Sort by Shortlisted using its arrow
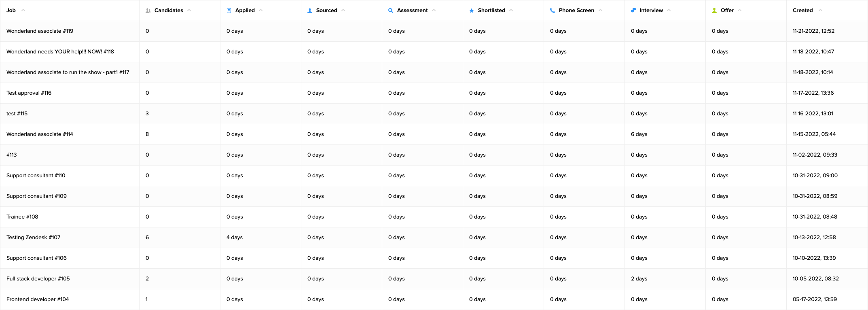Viewport: 868px width, 310px height. (511, 10)
